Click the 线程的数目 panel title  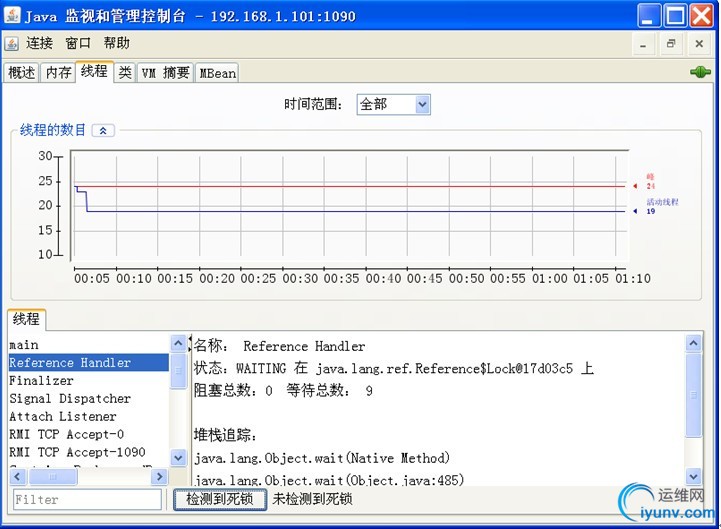52,130
